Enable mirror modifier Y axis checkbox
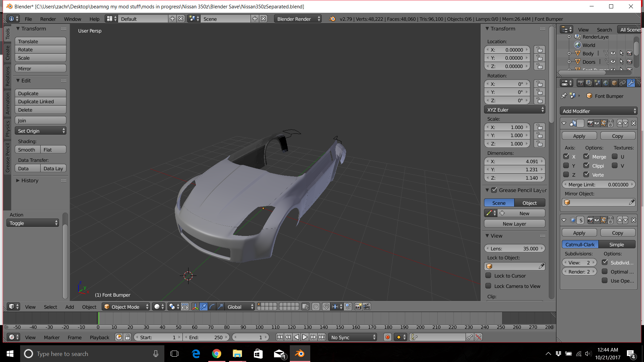 tap(566, 166)
